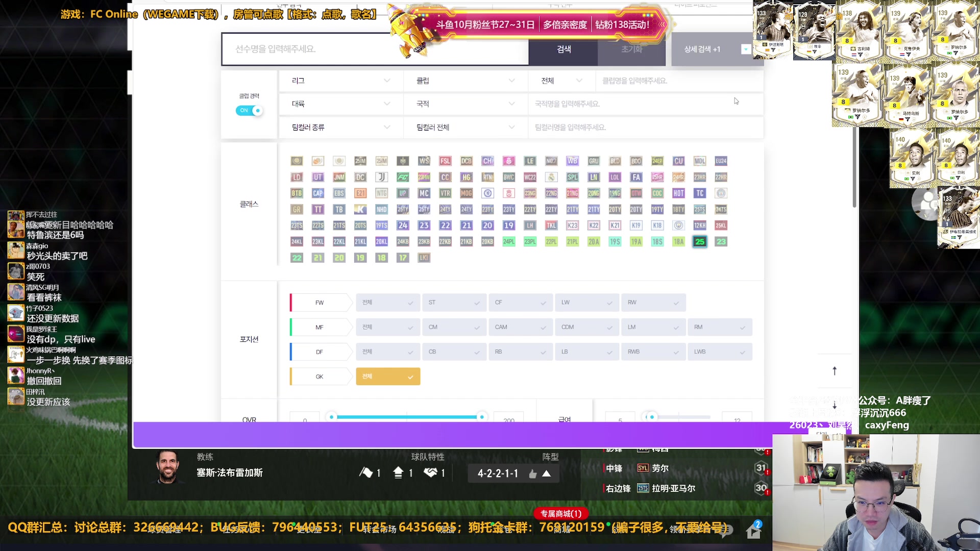This screenshot has height=551, width=980.
Task: Select the FSL class icon
Action: pyautogui.click(x=445, y=161)
